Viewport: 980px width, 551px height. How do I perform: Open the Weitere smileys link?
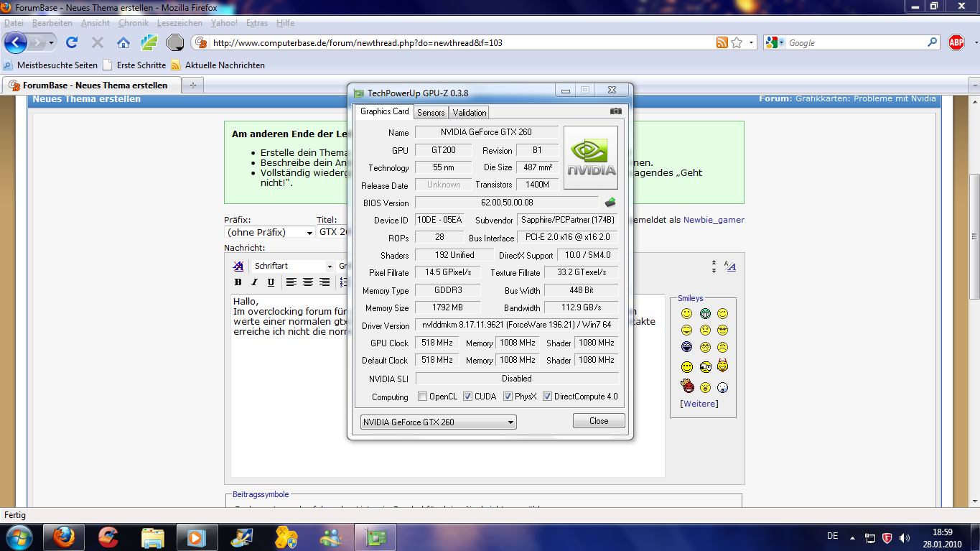tap(699, 404)
